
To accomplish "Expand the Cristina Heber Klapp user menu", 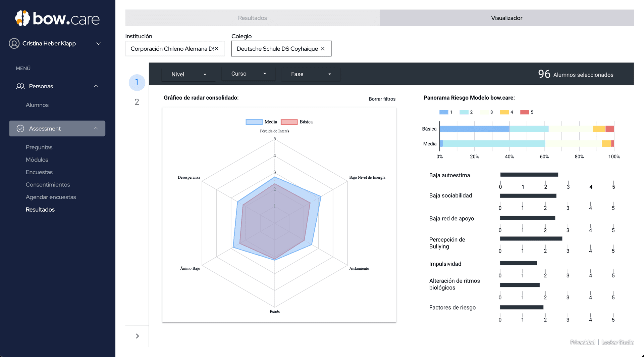I will click(x=99, y=44).
